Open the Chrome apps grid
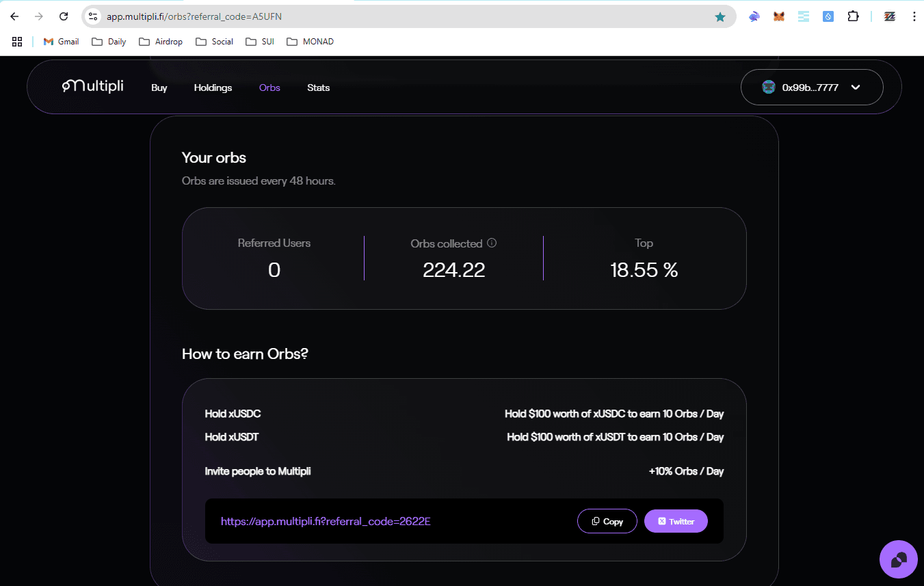 (x=18, y=42)
